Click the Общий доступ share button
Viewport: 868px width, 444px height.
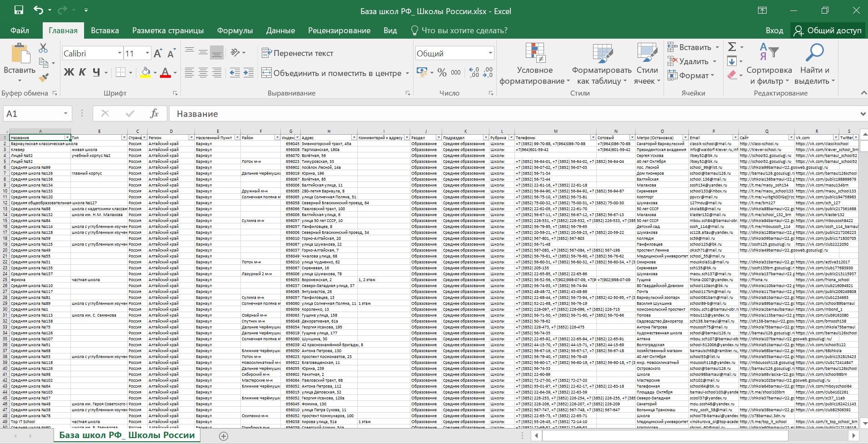pos(828,30)
